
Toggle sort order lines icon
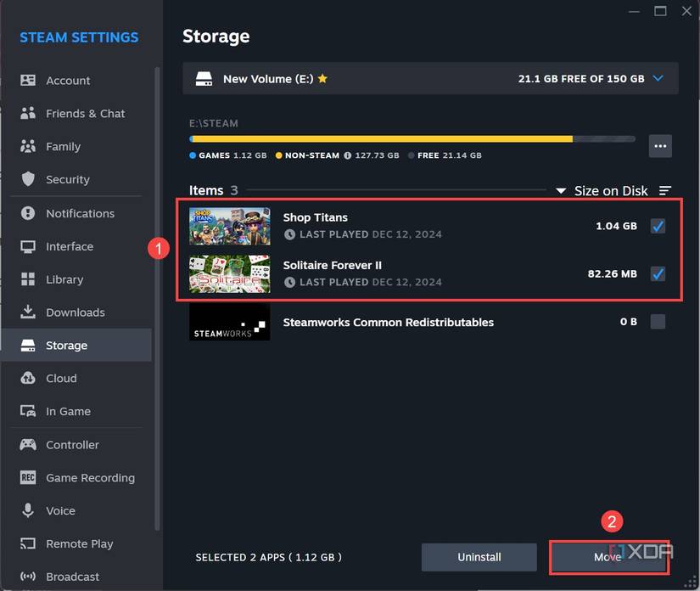(x=665, y=191)
